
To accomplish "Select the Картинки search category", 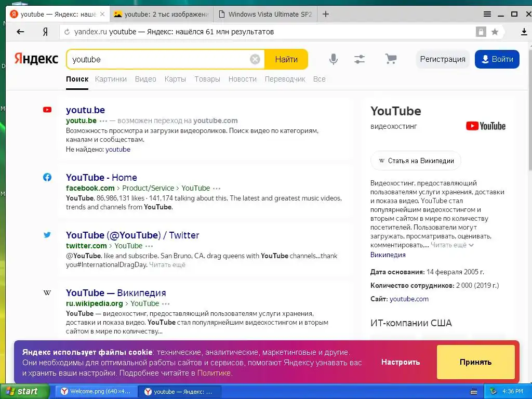I will pyautogui.click(x=111, y=79).
